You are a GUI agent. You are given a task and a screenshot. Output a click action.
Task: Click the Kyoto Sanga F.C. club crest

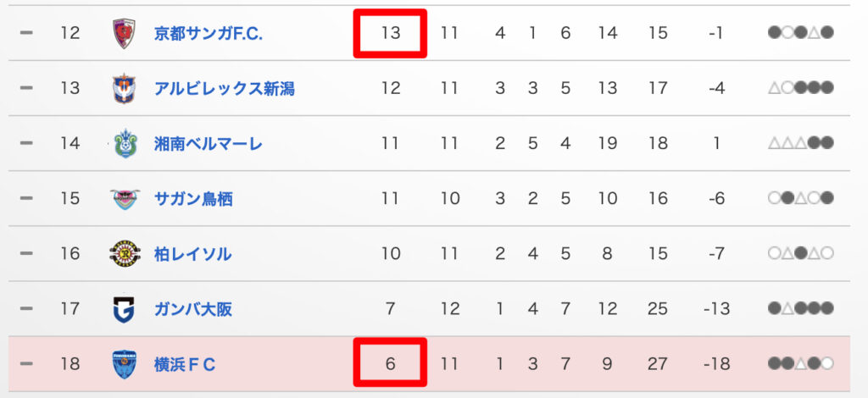point(124,34)
